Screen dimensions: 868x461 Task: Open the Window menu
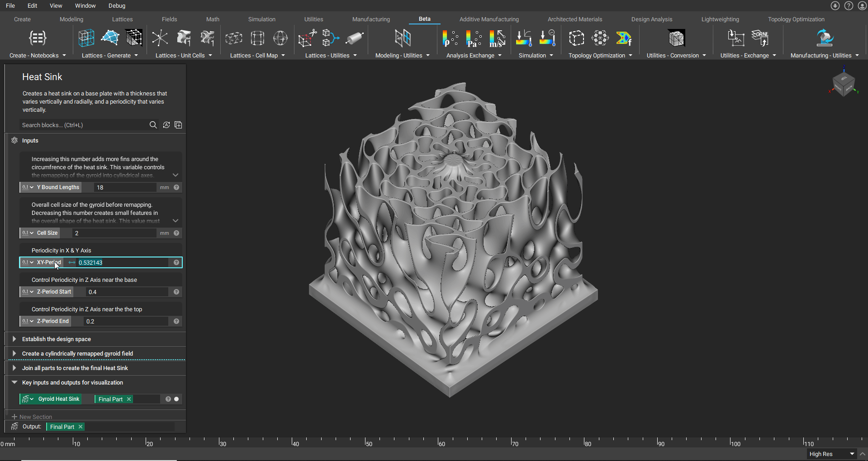(x=85, y=6)
